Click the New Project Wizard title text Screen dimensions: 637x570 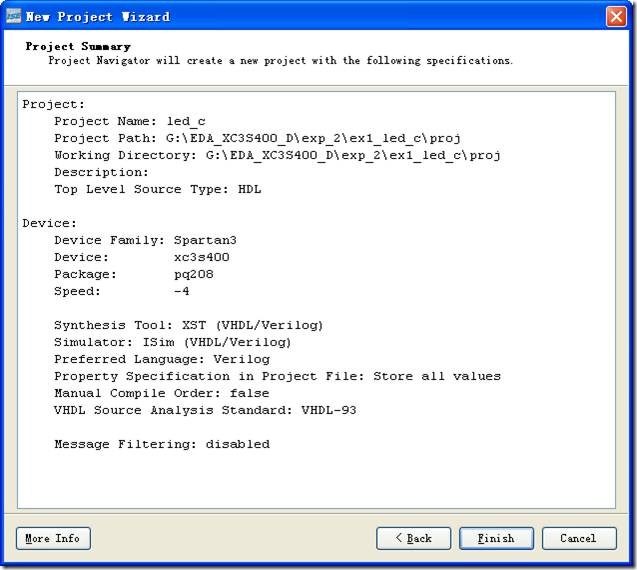point(98,17)
